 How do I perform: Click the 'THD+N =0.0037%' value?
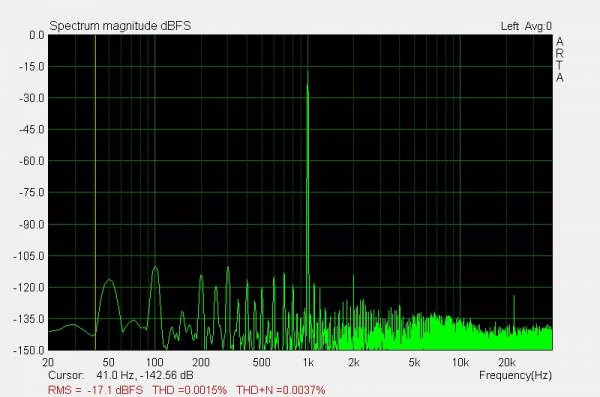(280, 390)
